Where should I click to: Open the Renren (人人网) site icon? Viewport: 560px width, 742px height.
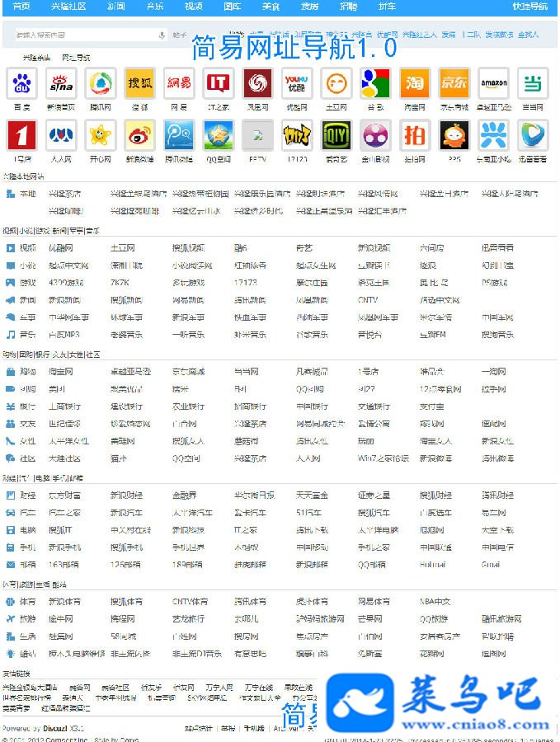[x=61, y=135]
